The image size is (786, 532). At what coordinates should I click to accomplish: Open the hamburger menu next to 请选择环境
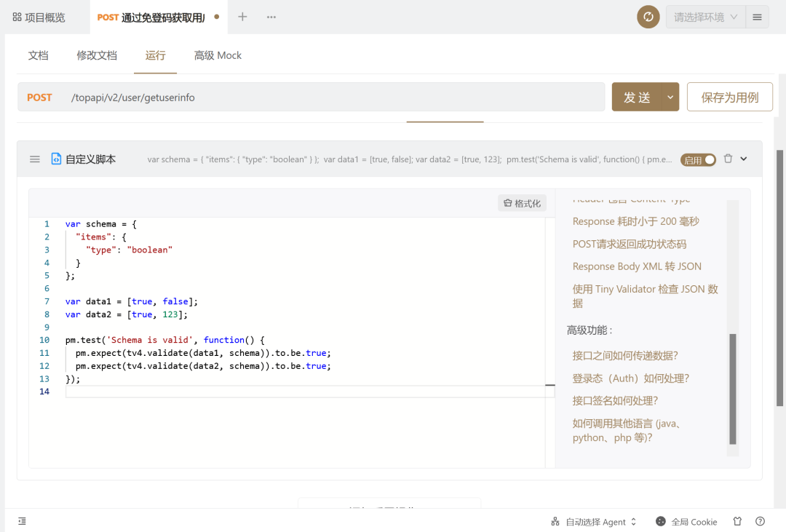pos(757,16)
